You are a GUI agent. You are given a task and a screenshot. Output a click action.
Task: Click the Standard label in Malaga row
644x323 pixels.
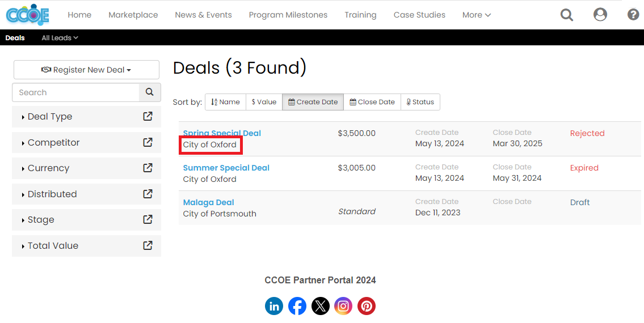356,211
